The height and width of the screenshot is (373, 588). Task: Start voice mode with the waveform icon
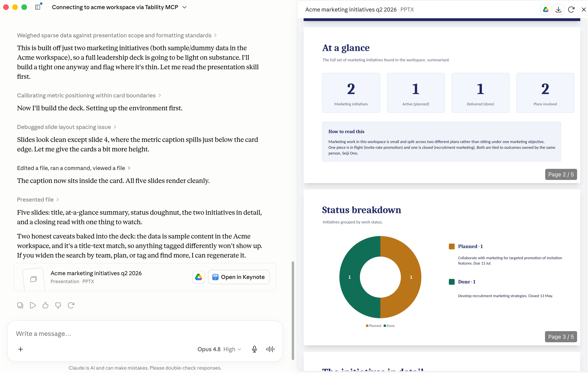click(270, 349)
